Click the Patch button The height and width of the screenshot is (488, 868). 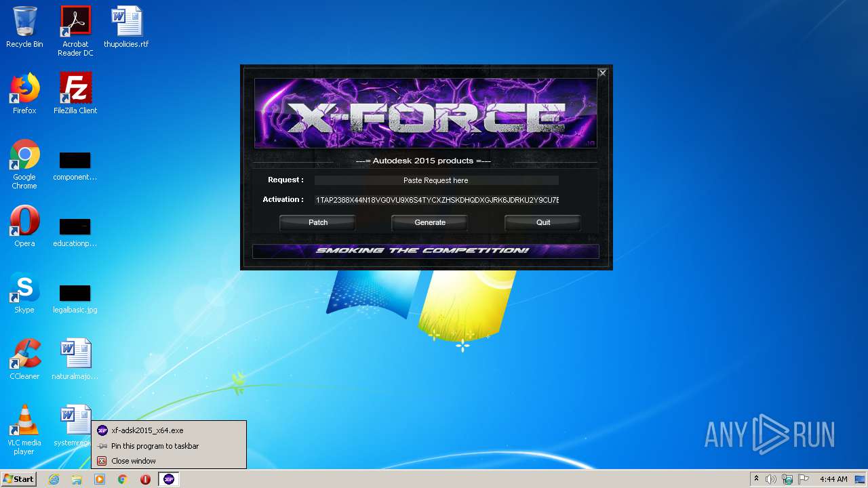pyautogui.click(x=317, y=222)
